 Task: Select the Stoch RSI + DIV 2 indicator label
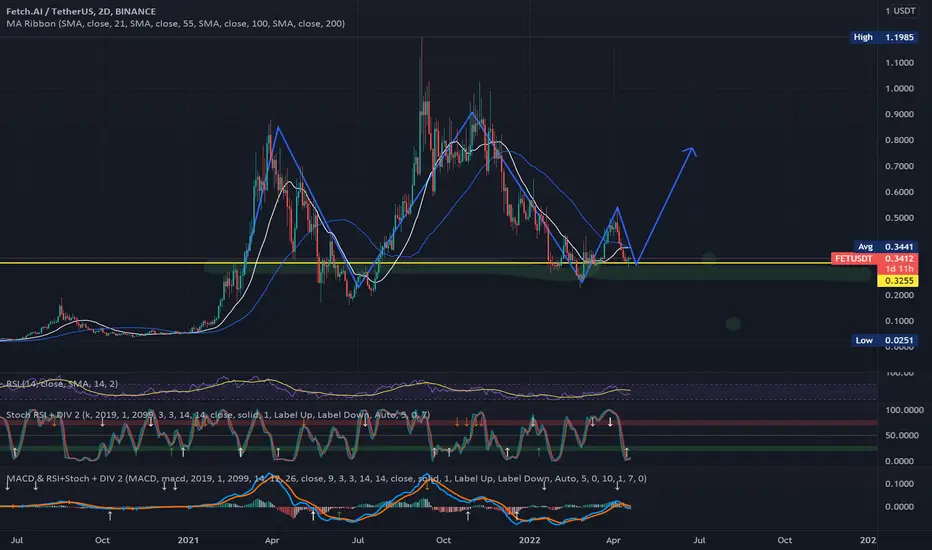point(218,414)
